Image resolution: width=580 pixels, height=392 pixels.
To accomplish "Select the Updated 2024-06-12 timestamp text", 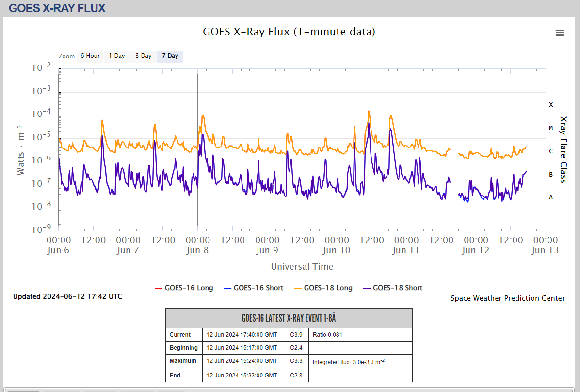I will coord(67,296).
